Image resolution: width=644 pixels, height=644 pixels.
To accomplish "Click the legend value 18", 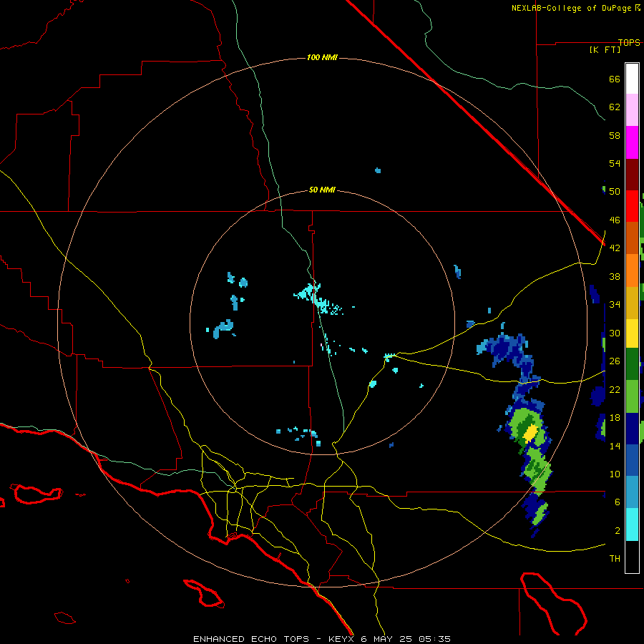I will 615,418.
